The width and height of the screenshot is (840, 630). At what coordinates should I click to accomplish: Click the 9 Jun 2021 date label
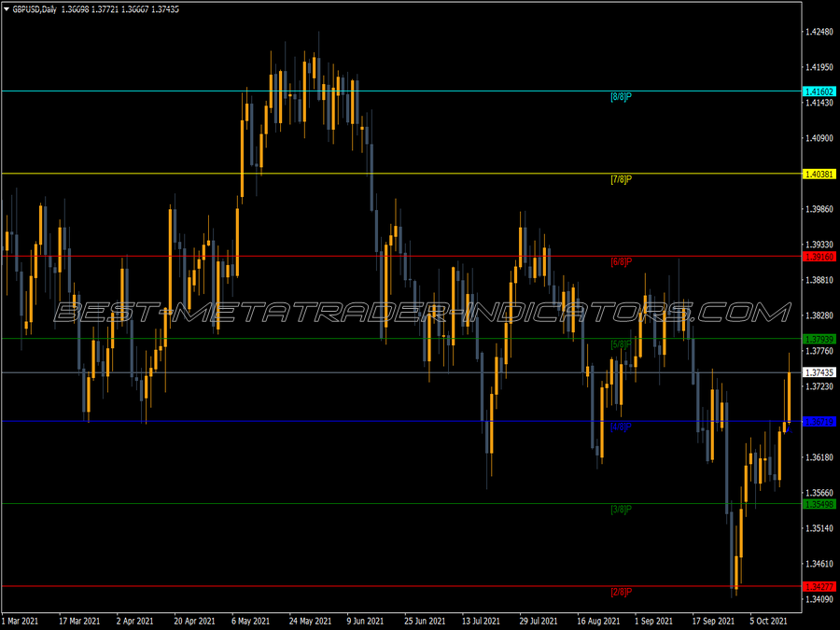pos(365,621)
